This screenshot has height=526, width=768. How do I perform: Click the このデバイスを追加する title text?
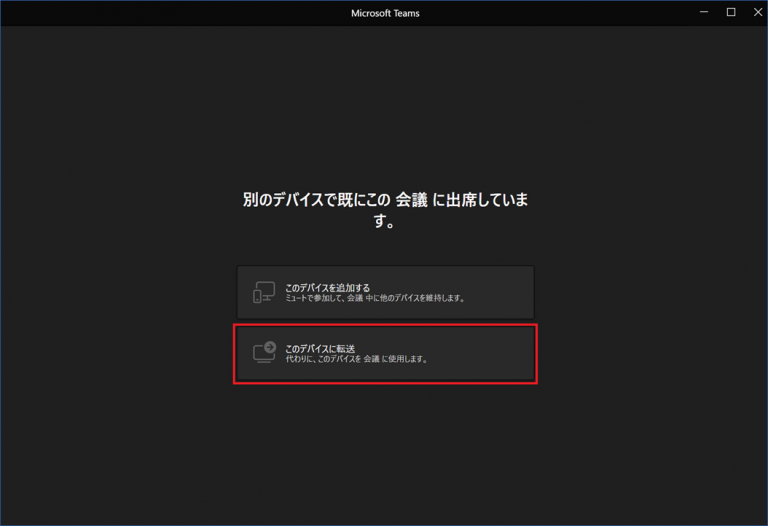327,287
